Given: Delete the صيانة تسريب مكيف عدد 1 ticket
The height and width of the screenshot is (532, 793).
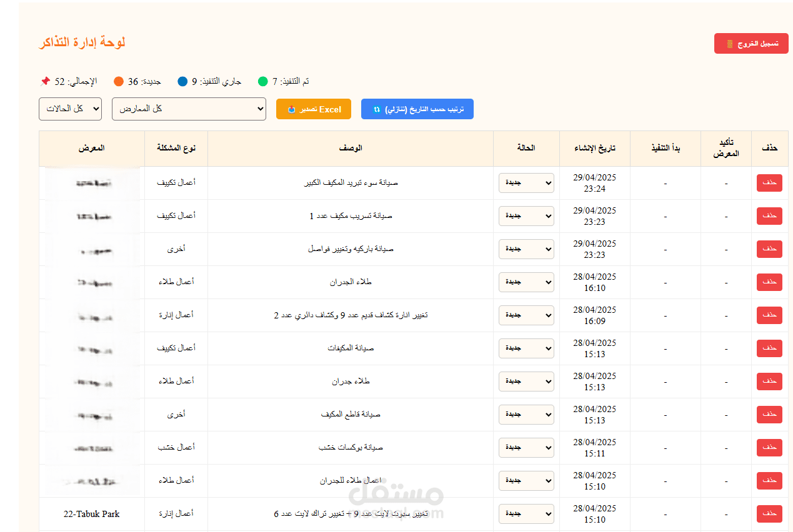Looking at the screenshot, I should coord(769,216).
